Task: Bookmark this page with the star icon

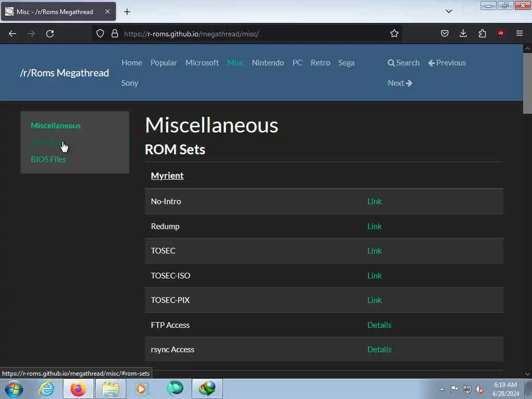Action: (394, 34)
